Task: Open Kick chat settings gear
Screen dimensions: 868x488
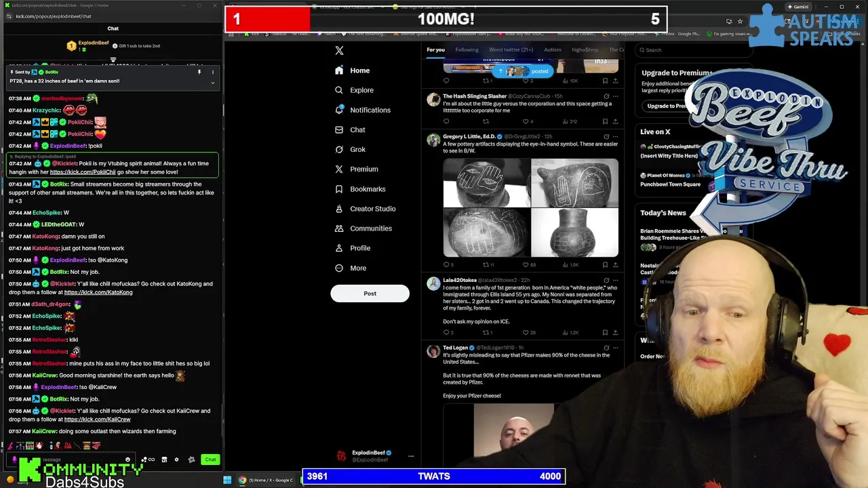Action: [x=176, y=460]
